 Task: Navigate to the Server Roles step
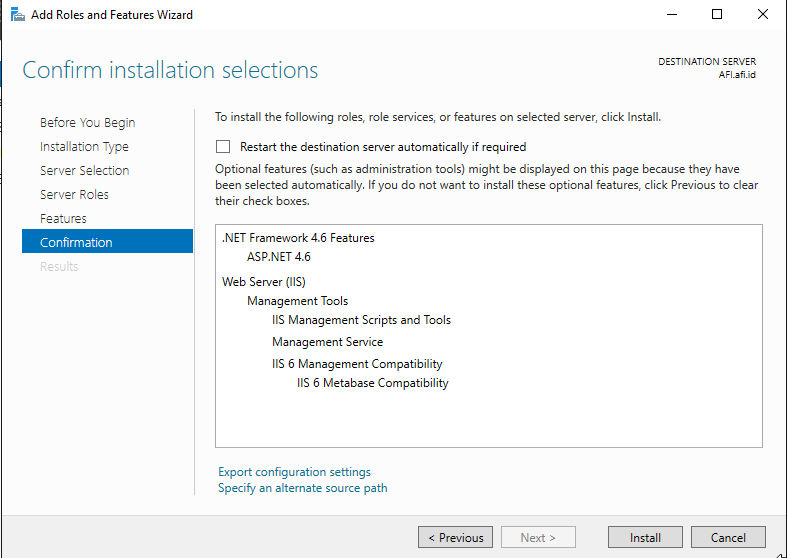pos(74,194)
